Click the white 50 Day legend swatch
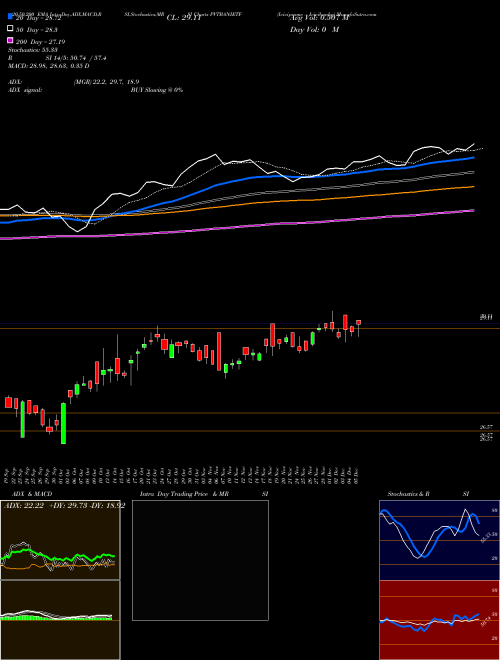 (11, 29)
